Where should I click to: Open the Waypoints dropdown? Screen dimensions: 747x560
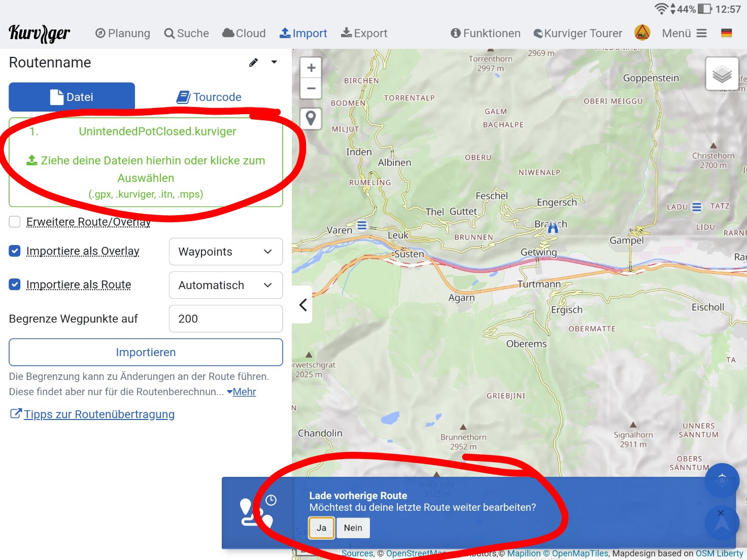225,252
